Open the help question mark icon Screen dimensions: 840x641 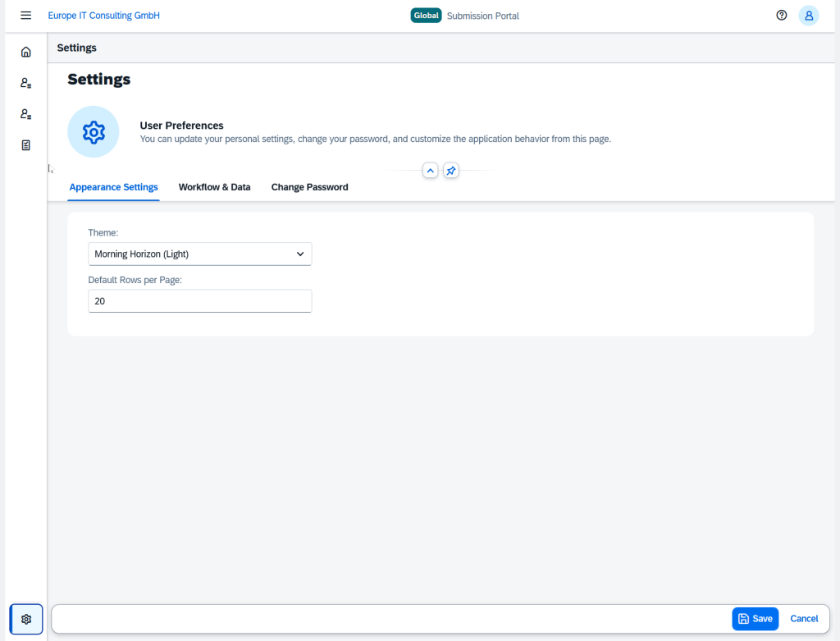click(782, 16)
